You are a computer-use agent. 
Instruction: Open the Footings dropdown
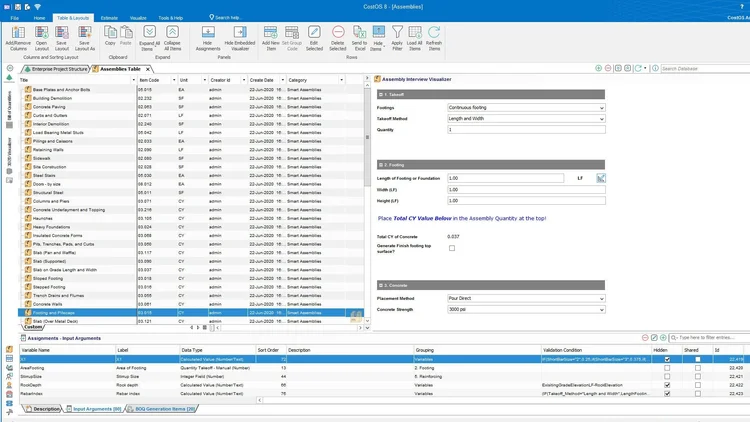pos(526,108)
